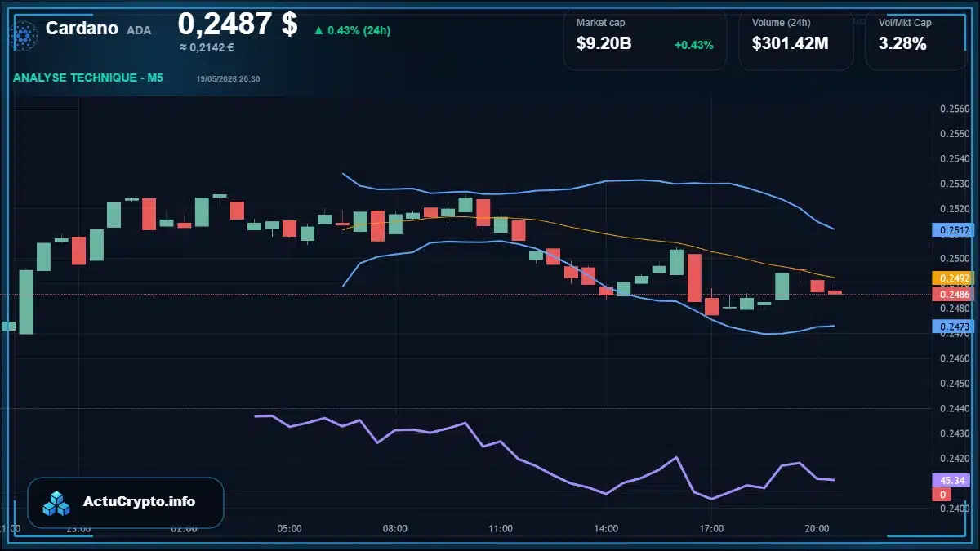980x551 pixels.
Task: Click the Volume (24h) value $301.42M
Action: pyautogui.click(x=790, y=43)
